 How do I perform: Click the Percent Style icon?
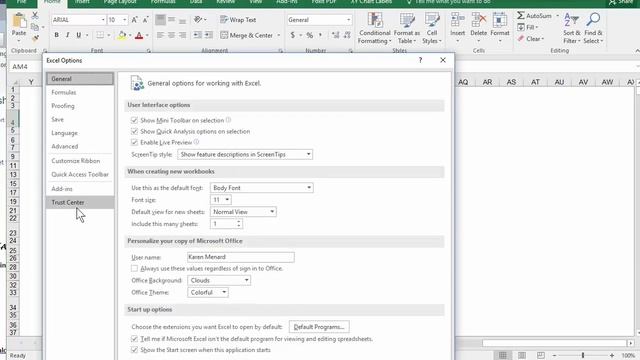click(309, 35)
